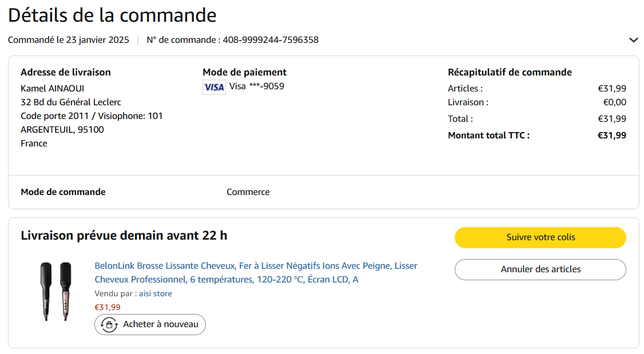
Task: Click the Détails de la commande title
Action: click(x=112, y=15)
